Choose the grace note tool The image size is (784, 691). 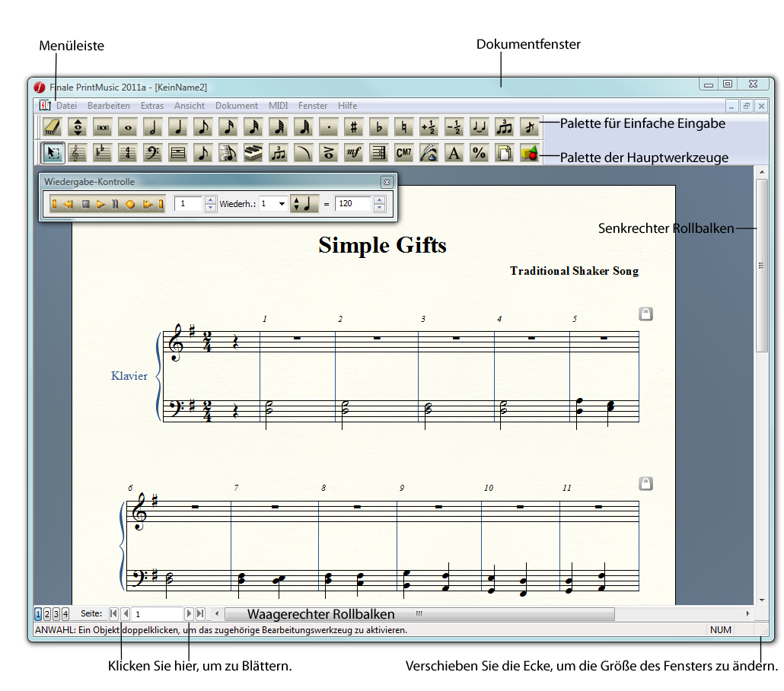coord(530,128)
